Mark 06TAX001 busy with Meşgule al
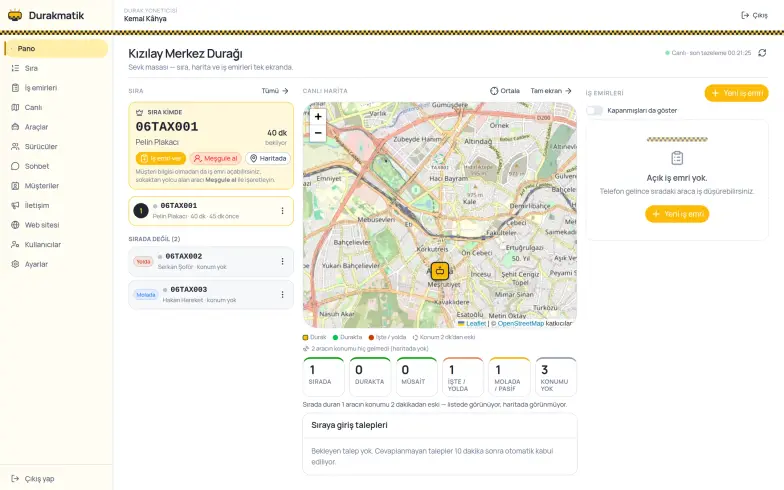 pos(216,158)
